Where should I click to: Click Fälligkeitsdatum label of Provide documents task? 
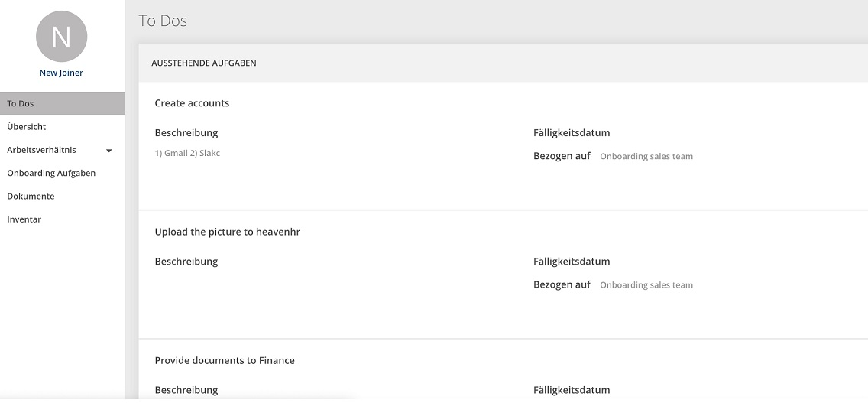coord(572,390)
